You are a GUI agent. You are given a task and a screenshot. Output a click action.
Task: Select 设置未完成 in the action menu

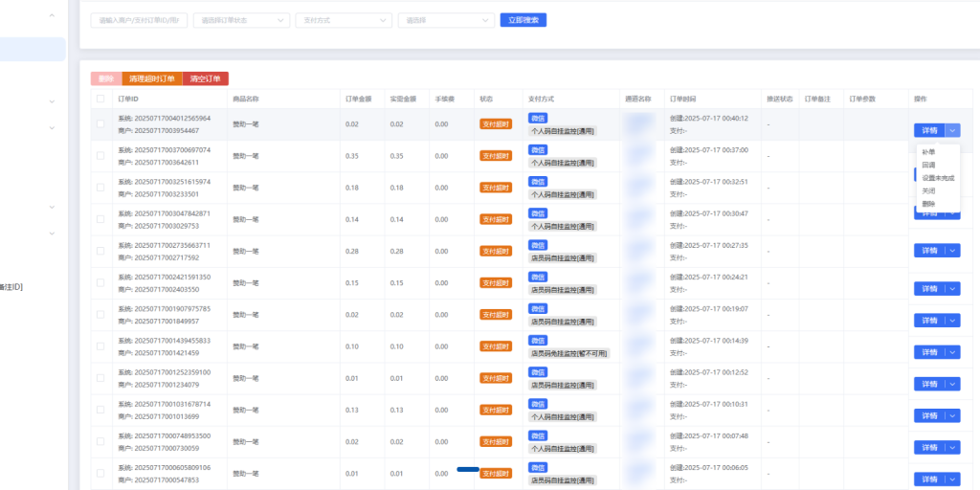pyautogui.click(x=937, y=178)
